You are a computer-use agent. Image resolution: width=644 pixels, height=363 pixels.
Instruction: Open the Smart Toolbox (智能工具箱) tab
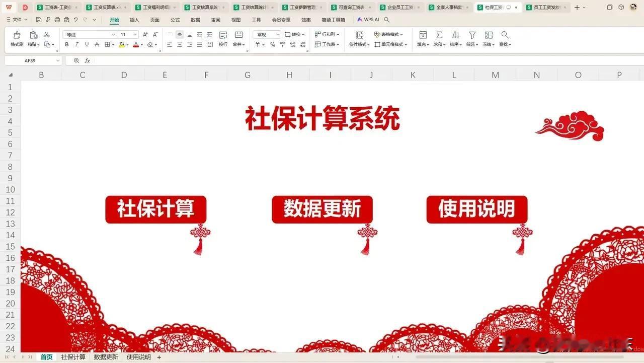pyautogui.click(x=333, y=20)
